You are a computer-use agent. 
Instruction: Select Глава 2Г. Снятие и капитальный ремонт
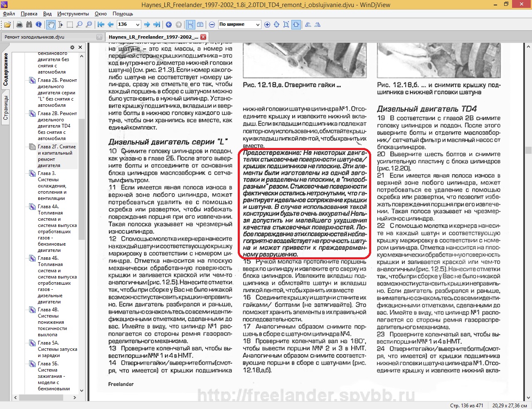click(x=57, y=156)
